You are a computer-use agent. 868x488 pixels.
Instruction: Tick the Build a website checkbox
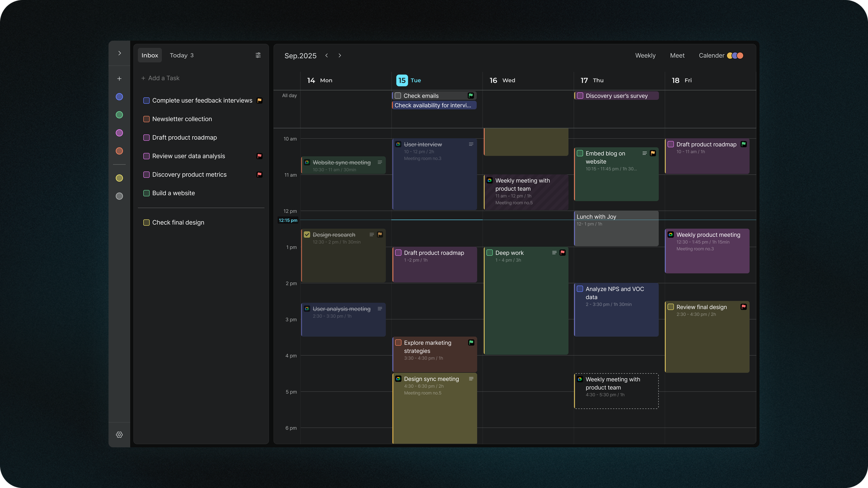click(x=146, y=193)
